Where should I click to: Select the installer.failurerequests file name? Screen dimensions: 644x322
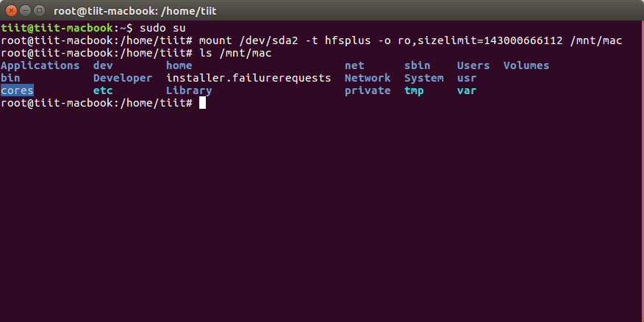(248, 78)
